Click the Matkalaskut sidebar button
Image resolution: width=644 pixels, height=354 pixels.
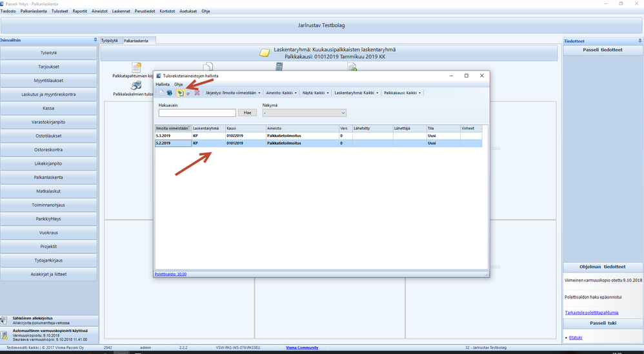(48, 191)
